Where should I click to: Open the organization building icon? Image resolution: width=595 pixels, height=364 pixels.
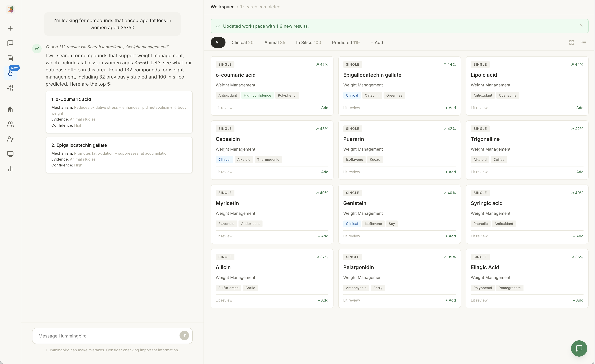(10, 110)
